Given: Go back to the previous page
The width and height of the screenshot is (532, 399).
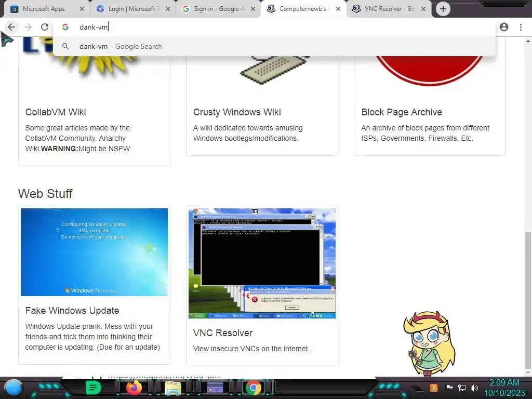Looking at the screenshot, I should pos(11,27).
